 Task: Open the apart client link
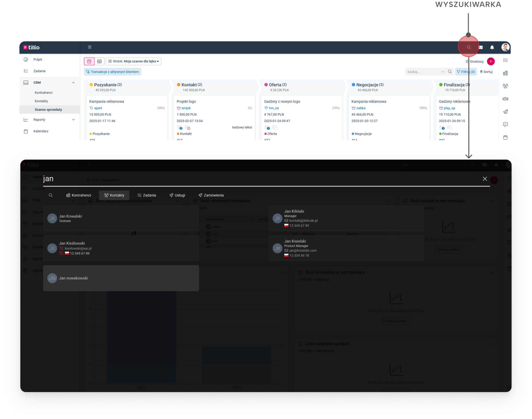click(x=98, y=108)
